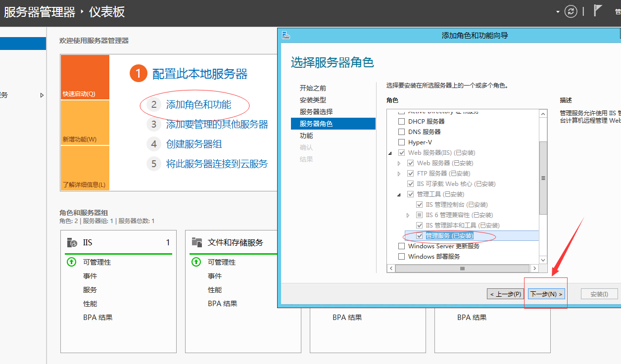Image resolution: width=621 pixels, height=364 pixels.
Task: Expand IIS 6 管理兼容性 node
Action: [x=408, y=215]
